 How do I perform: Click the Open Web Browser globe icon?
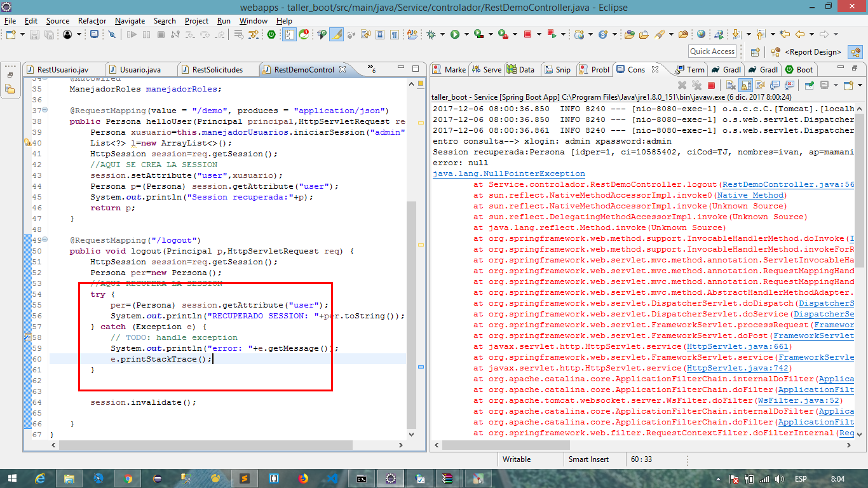(701, 34)
